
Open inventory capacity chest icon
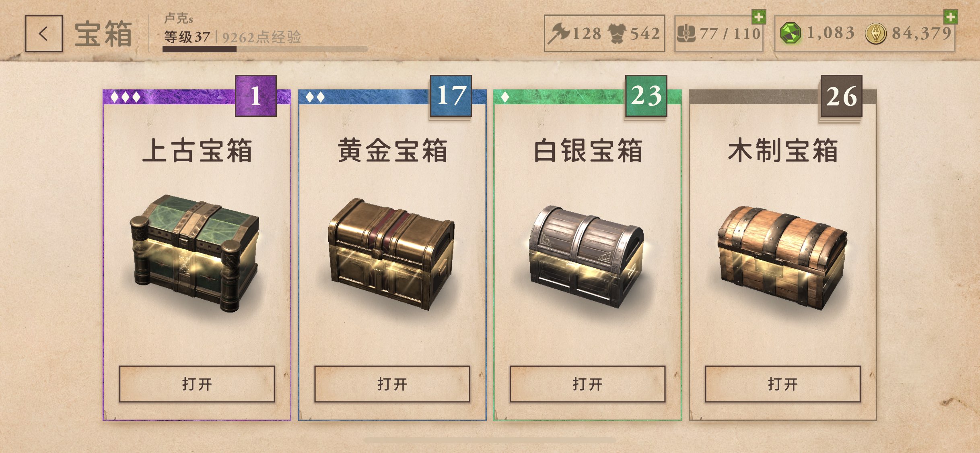coord(686,33)
